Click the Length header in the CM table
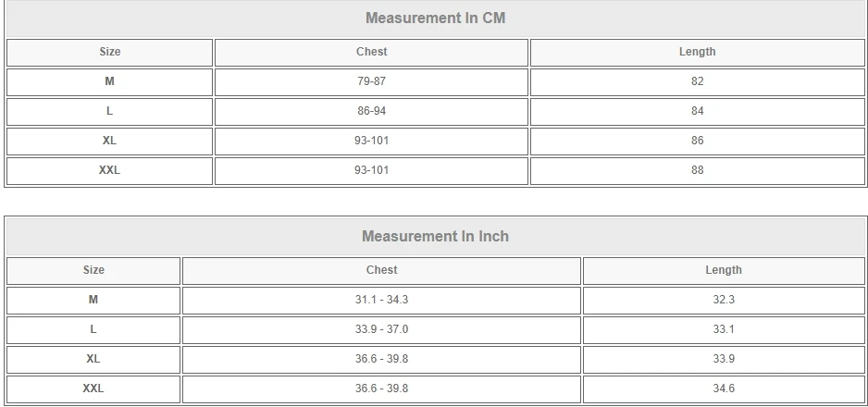The width and height of the screenshot is (868, 407). click(697, 52)
